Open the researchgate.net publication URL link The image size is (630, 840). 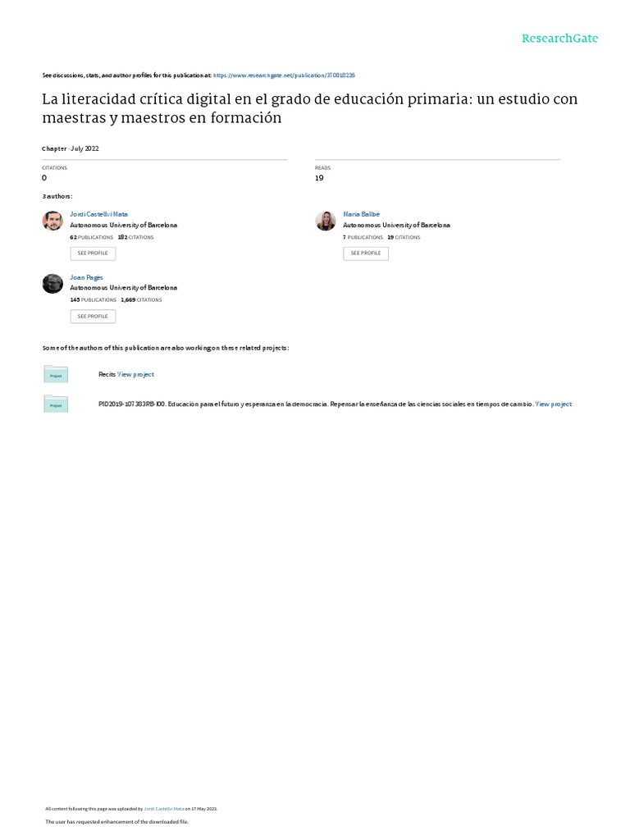284,75
